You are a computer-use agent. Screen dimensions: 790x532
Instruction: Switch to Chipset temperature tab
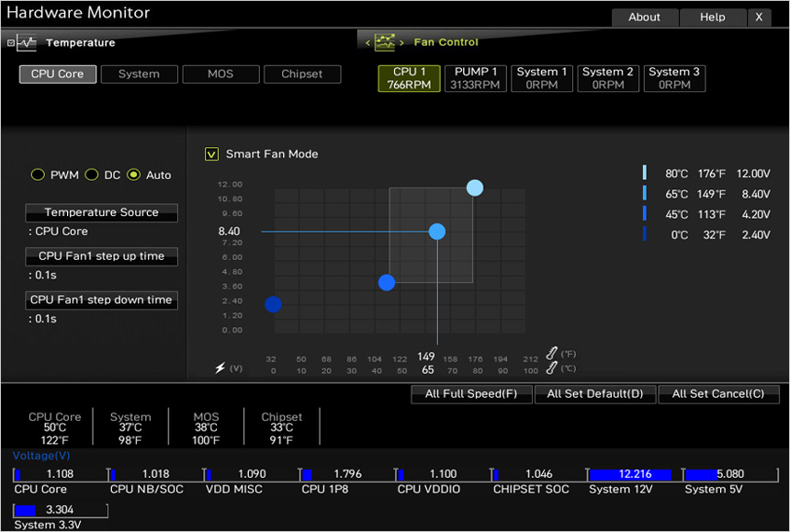302,74
